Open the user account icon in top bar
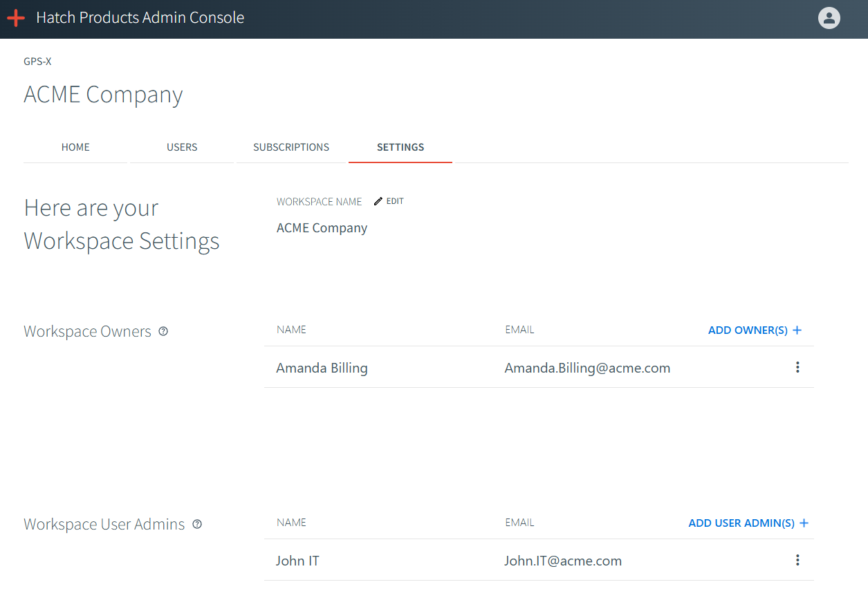 (x=829, y=18)
